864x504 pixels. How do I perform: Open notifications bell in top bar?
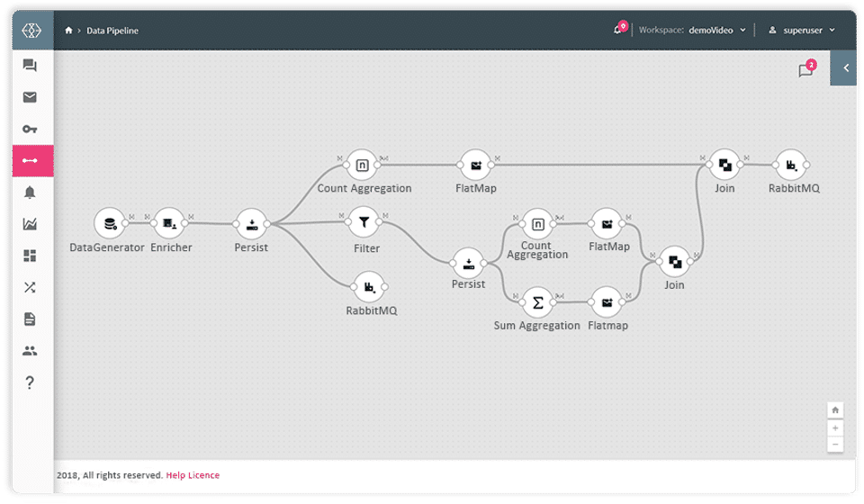pyautogui.click(x=617, y=30)
